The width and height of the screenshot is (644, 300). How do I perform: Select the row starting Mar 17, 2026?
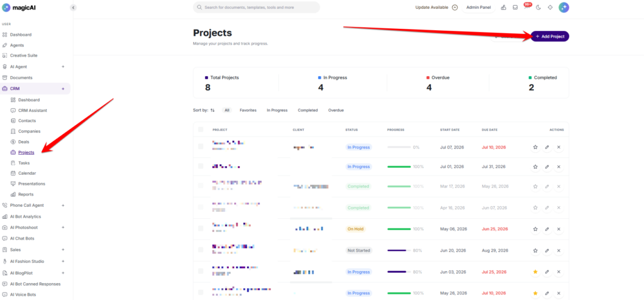[x=201, y=186]
